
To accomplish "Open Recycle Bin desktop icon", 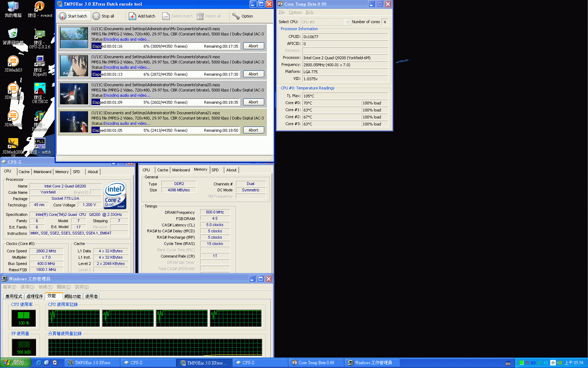I will [13, 36].
